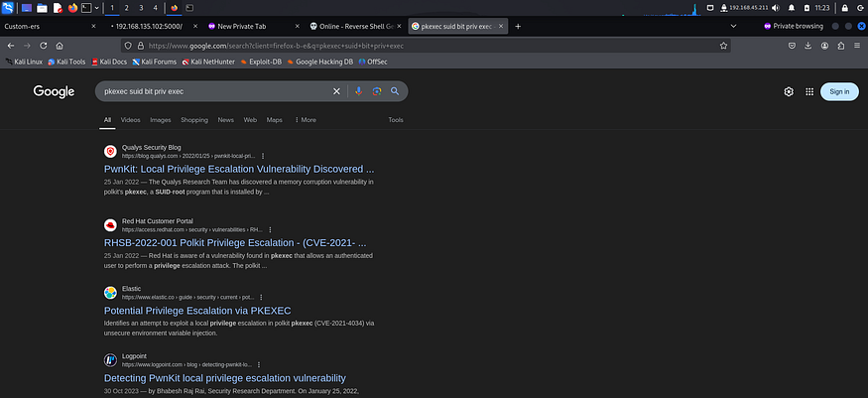View the tracking protection shield icon
This screenshot has width=868, height=398.
128,46
